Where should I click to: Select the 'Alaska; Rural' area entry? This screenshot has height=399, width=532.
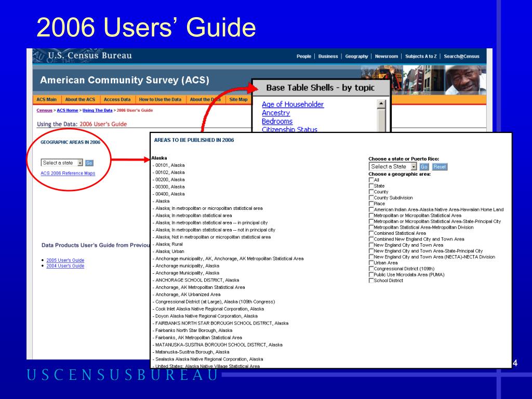(x=168, y=244)
